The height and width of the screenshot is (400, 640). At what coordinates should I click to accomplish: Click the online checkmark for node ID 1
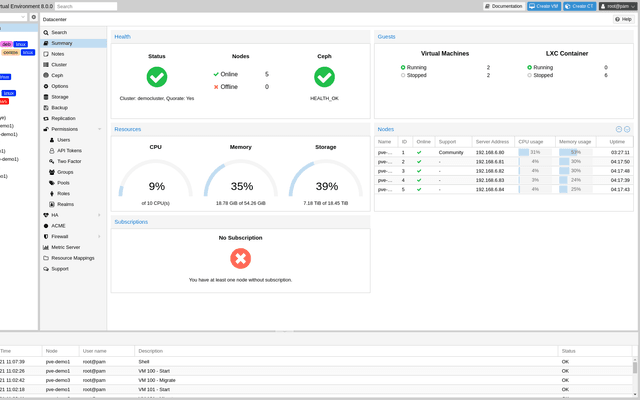coord(419,152)
